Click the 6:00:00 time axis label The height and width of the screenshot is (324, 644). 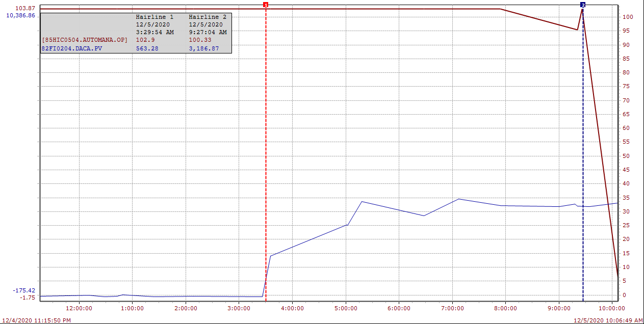pos(399,308)
